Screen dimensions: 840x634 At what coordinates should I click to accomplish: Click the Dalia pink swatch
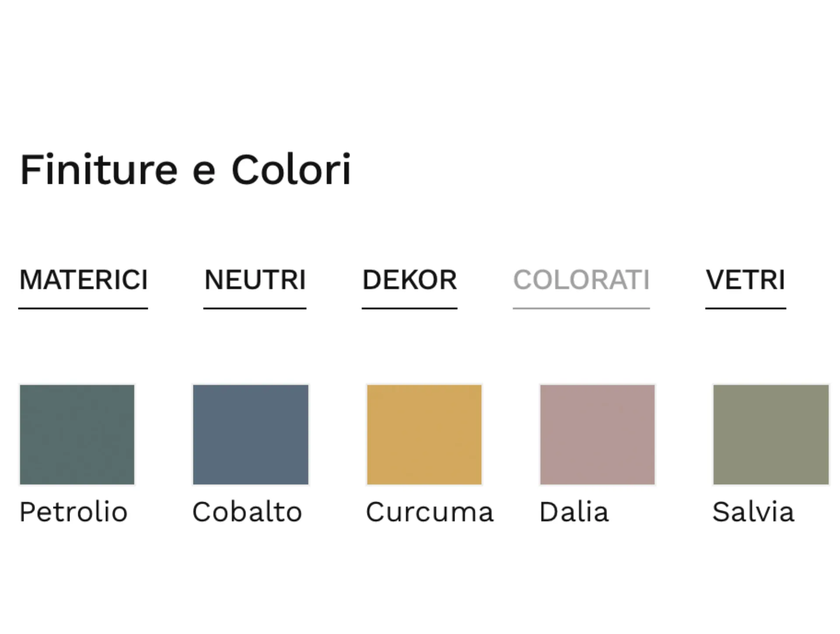598,434
